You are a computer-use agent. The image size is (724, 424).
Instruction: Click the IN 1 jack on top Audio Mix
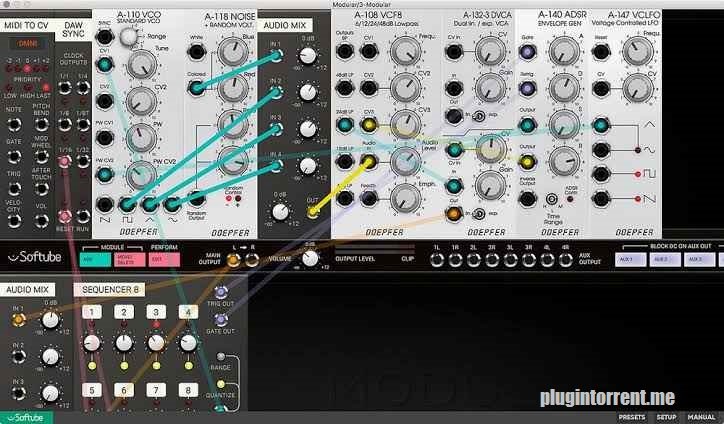[x=276, y=55]
